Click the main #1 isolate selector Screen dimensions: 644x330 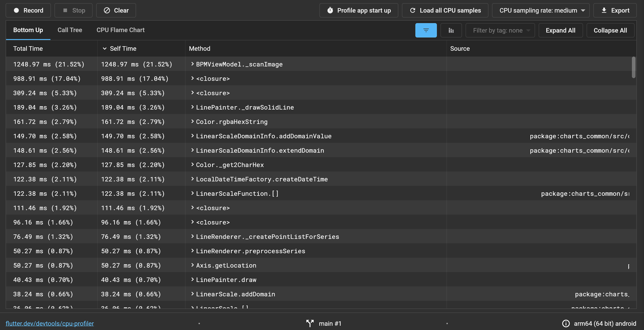pos(324,323)
